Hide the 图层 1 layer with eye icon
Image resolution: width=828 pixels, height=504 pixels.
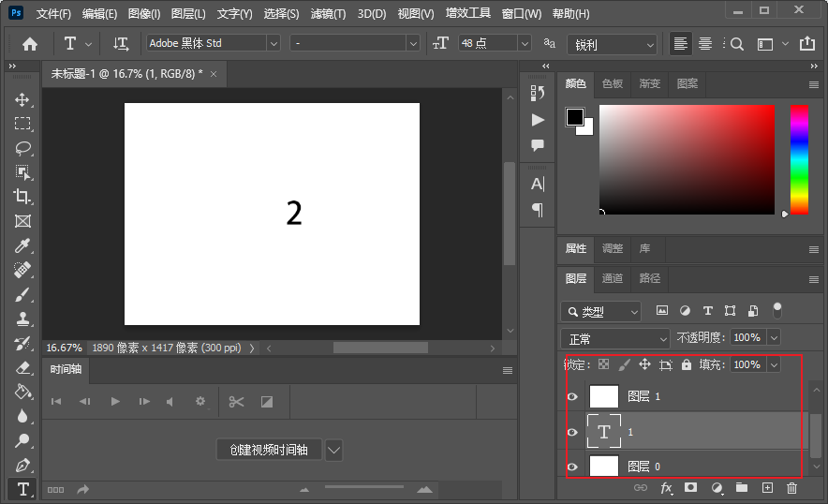tap(573, 397)
